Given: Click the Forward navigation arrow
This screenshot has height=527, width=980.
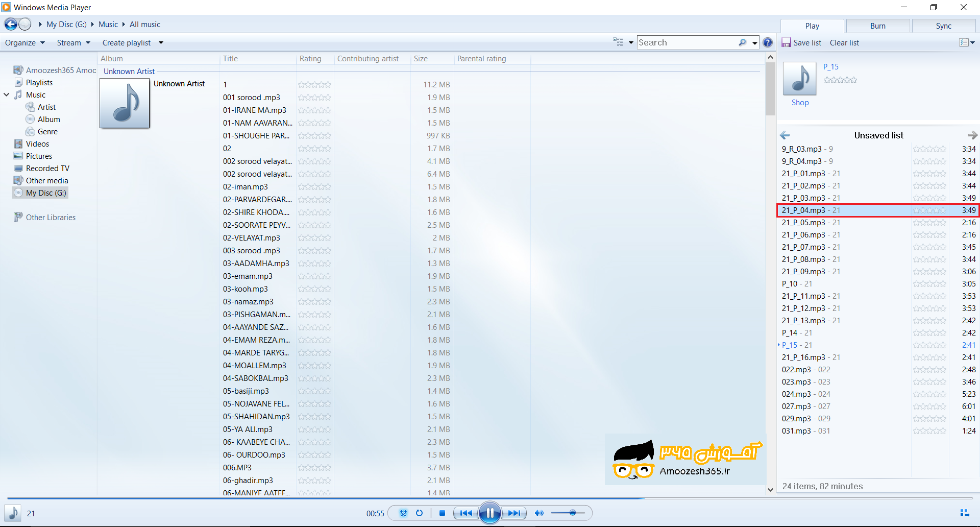Looking at the screenshot, I should (24, 24).
